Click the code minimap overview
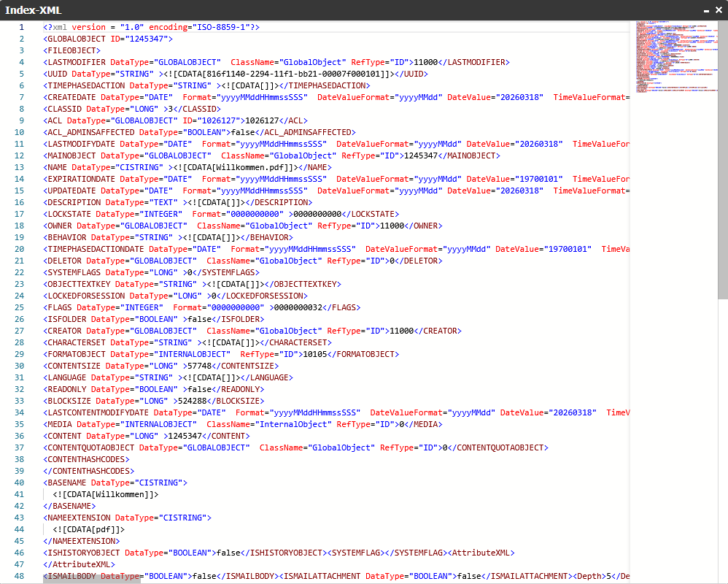 (x=671, y=57)
